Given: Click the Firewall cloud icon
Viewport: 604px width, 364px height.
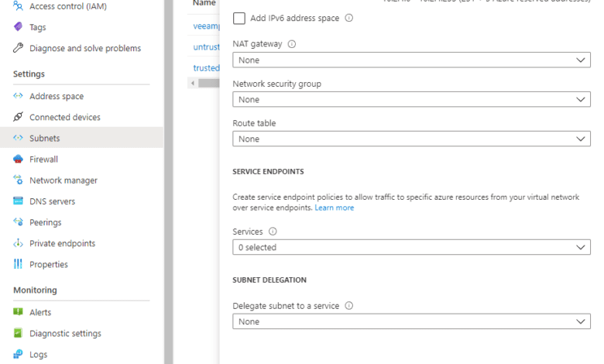Looking at the screenshot, I should point(18,159).
